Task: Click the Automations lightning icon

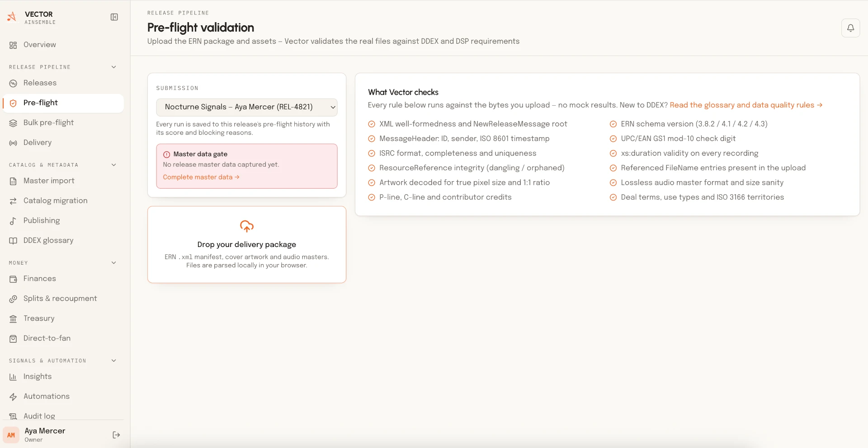Action: tap(13, 397)
